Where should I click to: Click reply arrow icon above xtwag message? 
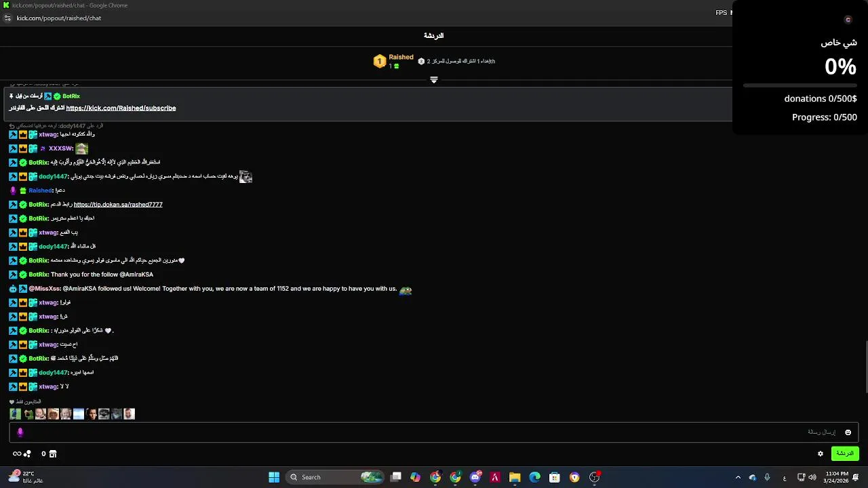click(12, 126)
